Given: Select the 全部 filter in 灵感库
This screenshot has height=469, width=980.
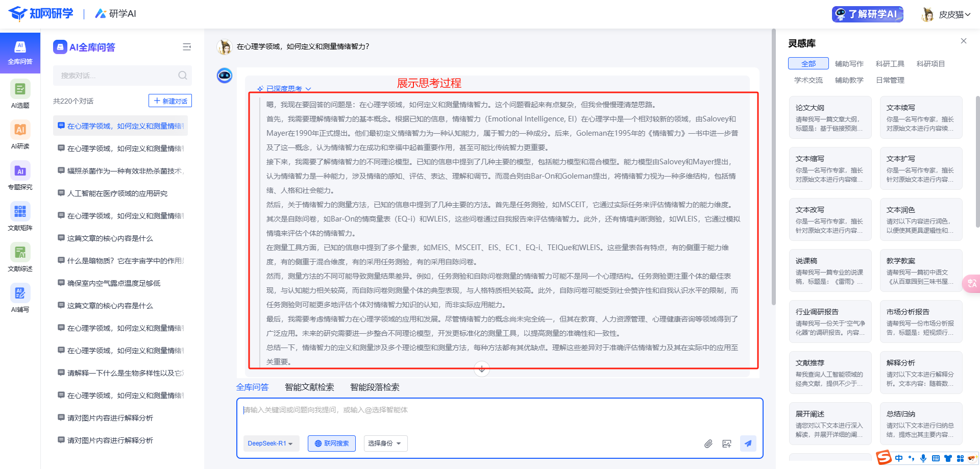Looking at the screenshot, I should tap(808, 64).
